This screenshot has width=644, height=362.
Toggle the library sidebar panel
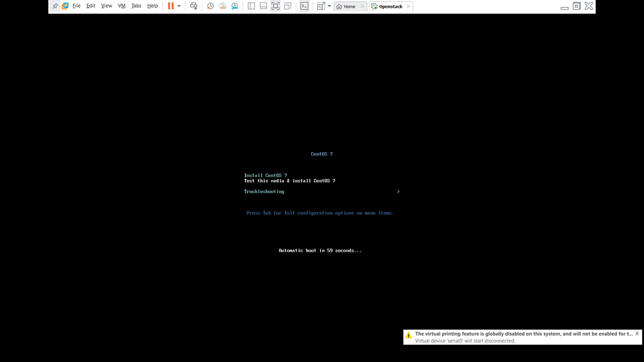click(251, 6)
